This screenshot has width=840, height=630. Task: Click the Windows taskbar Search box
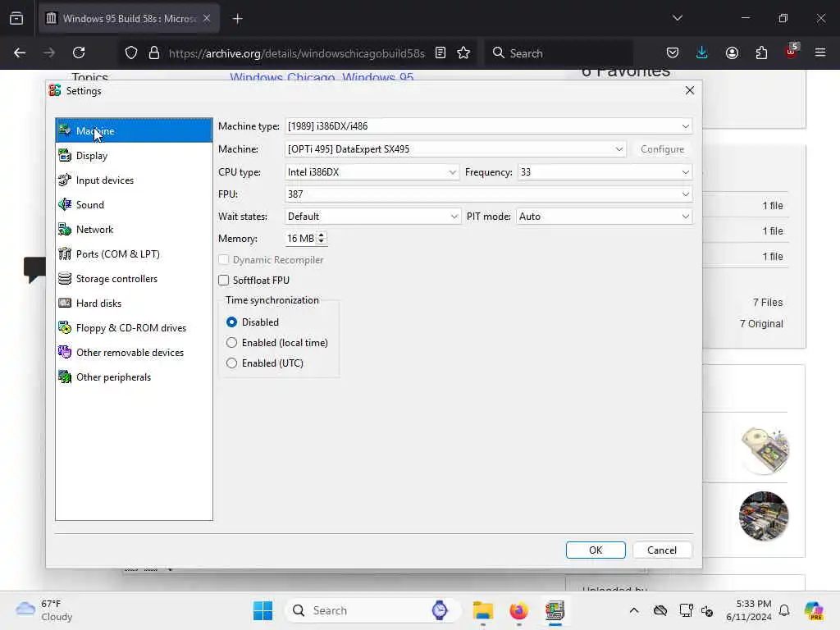point(373,610)
